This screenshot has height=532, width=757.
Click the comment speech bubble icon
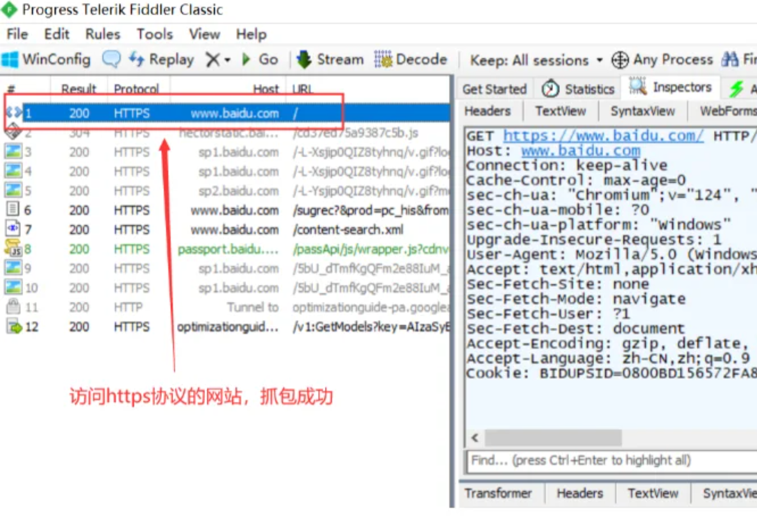111,60
